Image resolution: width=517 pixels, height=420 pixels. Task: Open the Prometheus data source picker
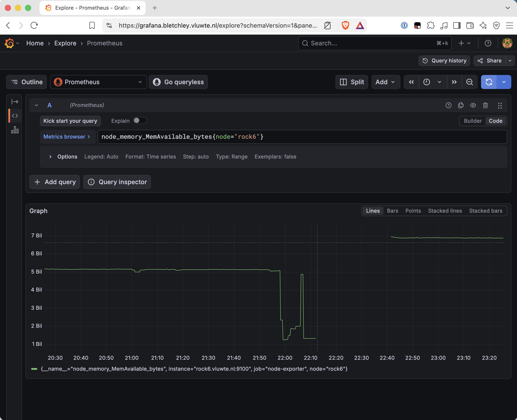98,82
